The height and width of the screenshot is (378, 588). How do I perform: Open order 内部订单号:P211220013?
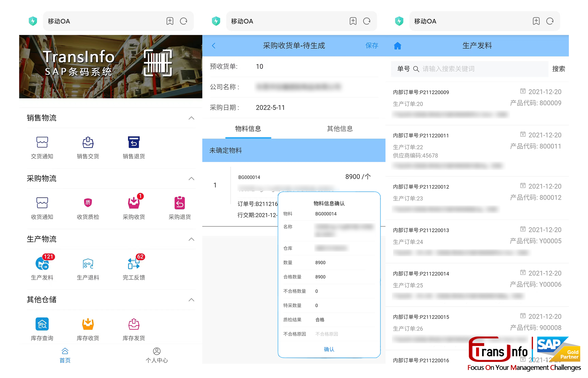pyautogui.click(x=477, y=242)
